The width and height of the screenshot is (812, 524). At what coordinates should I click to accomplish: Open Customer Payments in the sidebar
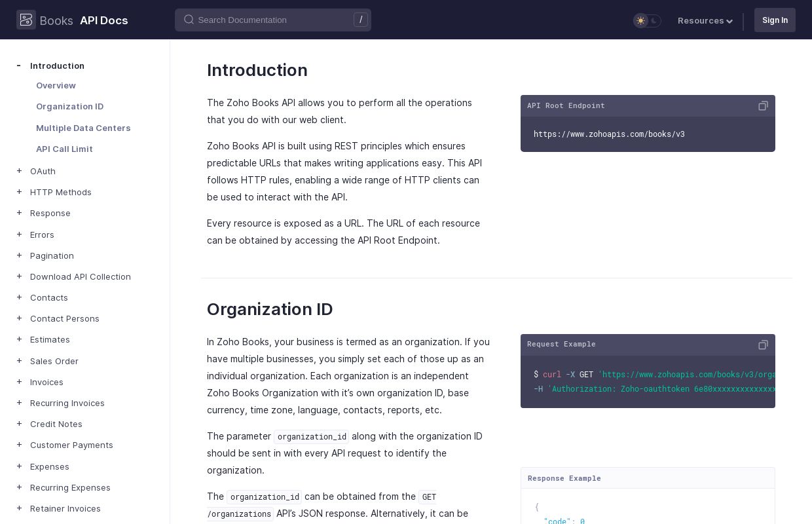coord(71,445)
